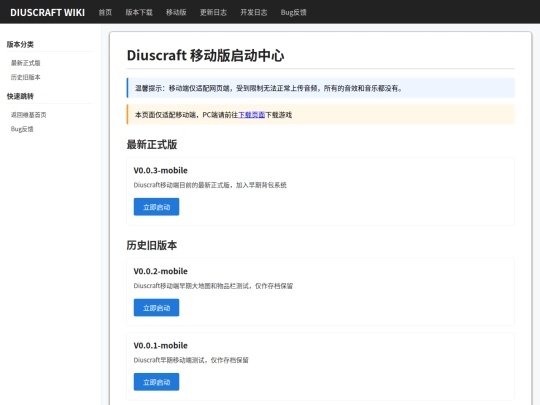
Task: Open 开发日志 in the top menu
Action: [254, 12]
